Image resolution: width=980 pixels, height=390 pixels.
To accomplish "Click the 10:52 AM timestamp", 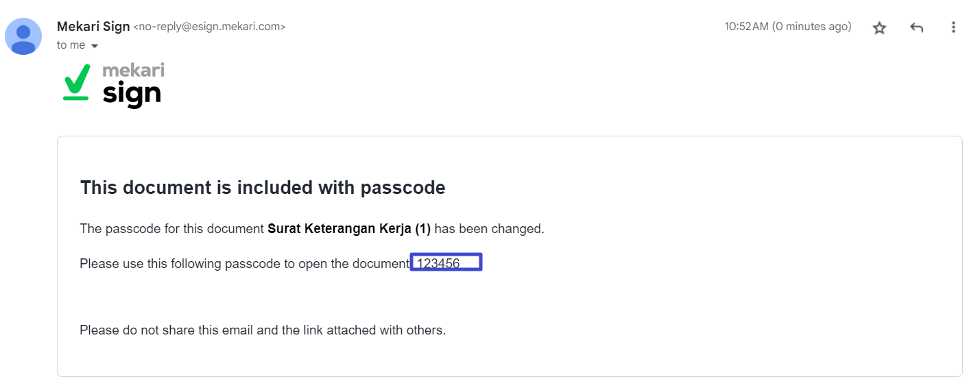I will pos(746,27).
